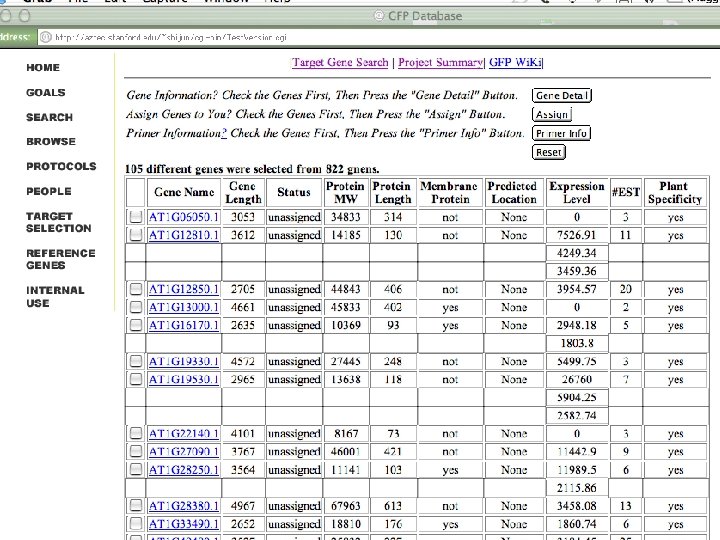Open the HOME sidebar item
The height and width of the screenshot is (540, 720).
click(43, 68)
